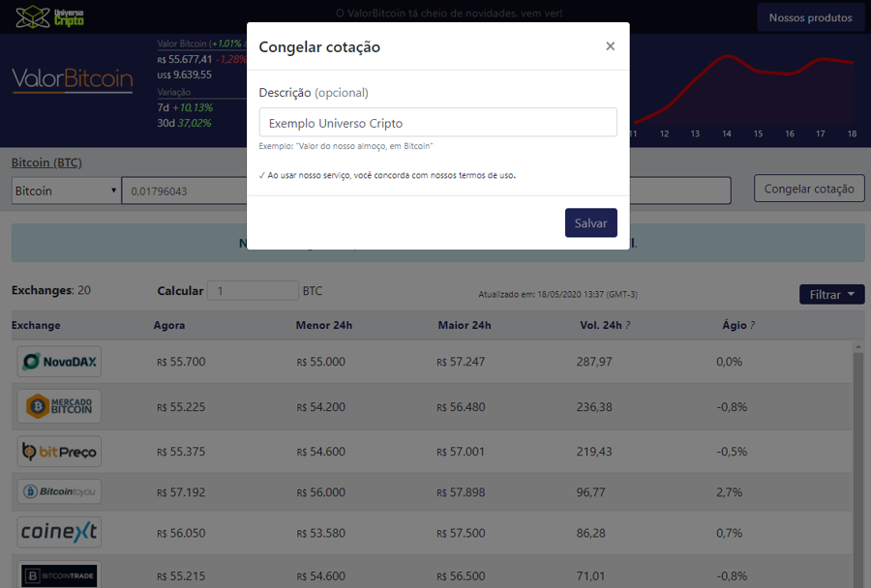This screenshot has width=871, height=588.
Task: Sort by Maior 24h column header
Action: (x=465, y=325)
